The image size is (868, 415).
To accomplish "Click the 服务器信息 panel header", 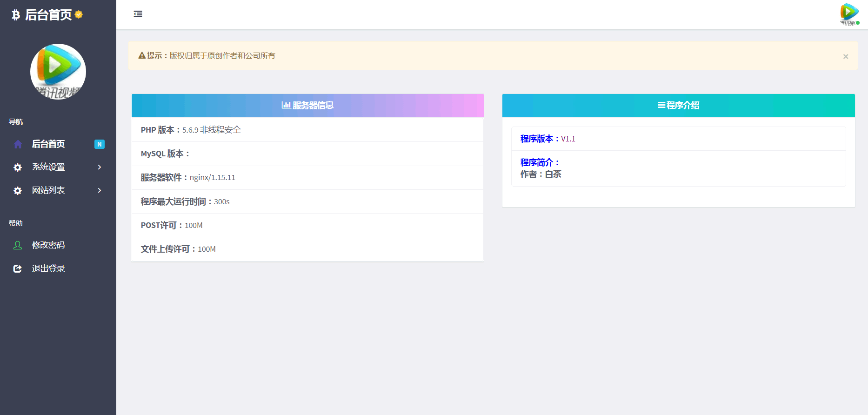I will (307, 106).
